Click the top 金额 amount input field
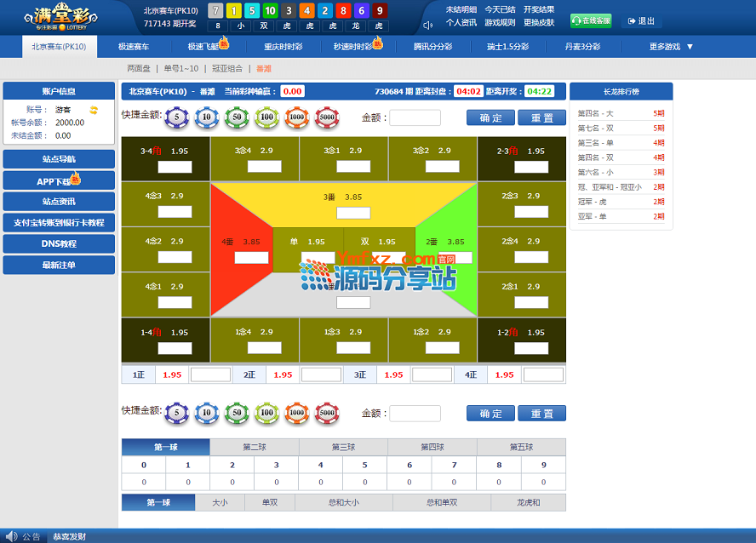Screen dimensions: 756x543 pyautogui.click(x=415, y=118)
